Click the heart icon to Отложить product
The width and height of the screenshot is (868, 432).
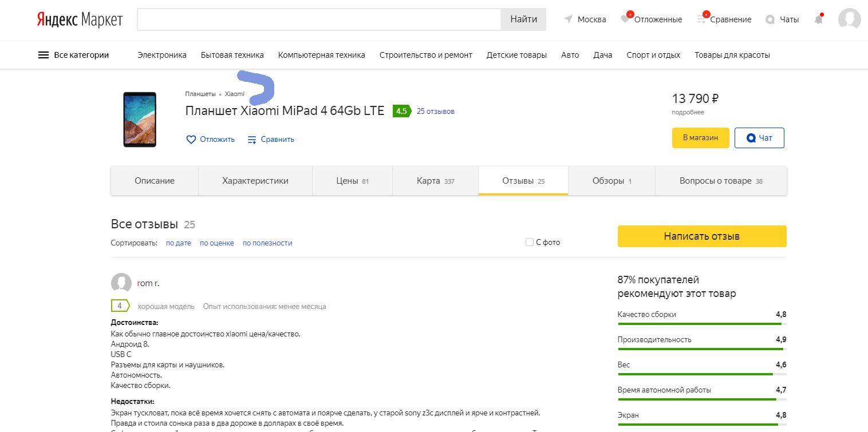click(x=191, y=140)
